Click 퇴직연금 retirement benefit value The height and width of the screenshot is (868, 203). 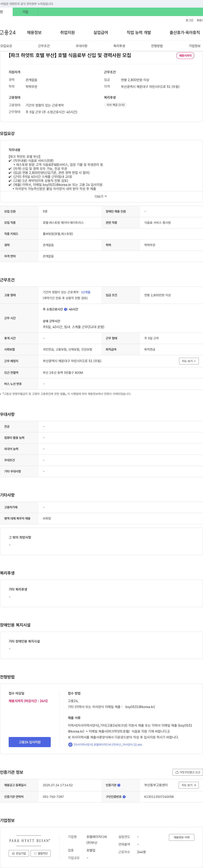coord(150,349)
